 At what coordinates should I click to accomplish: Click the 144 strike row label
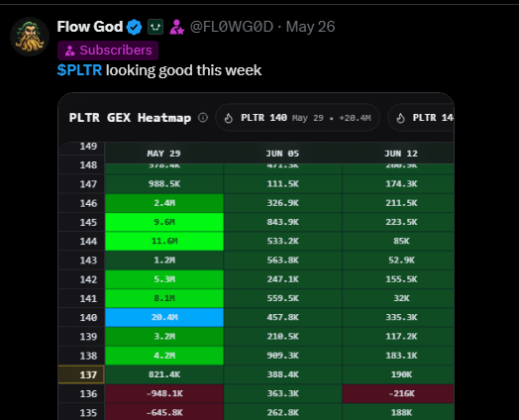(81, 242)
